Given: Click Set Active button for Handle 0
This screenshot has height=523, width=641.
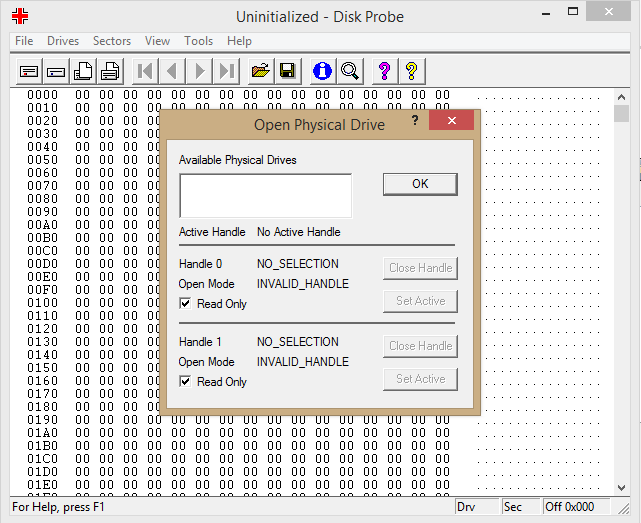Looking at the screenshot, I should pos(420,301).
